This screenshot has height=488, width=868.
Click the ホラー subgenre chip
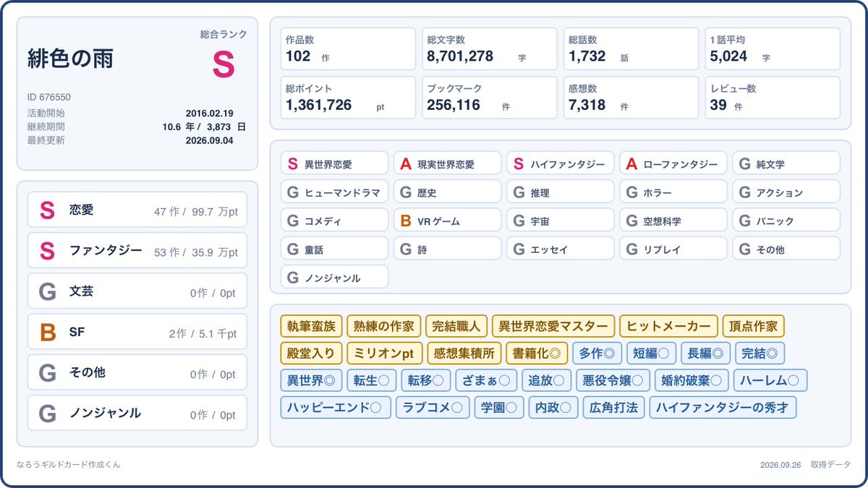tap(673, 192)
